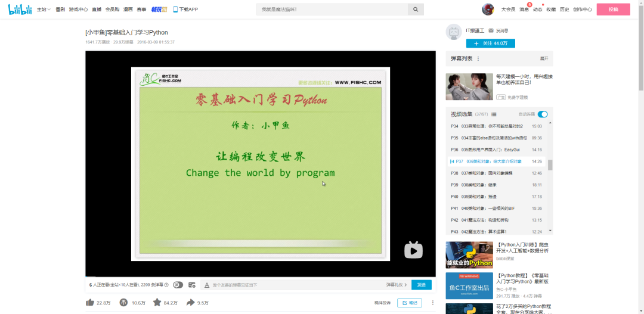The image size is (644, 314).
Task: Click the 笔记 notes button
Action: coord(410,303)
